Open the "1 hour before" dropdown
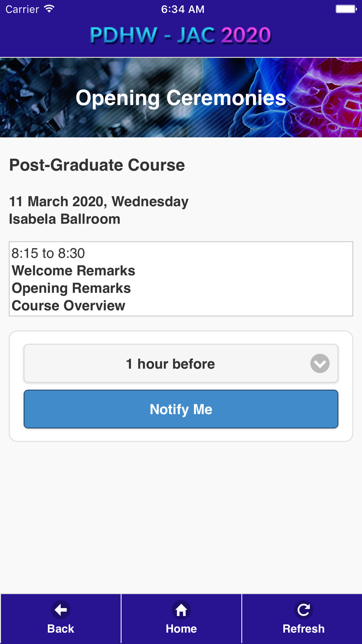This screenshot has width=362, height=644. pyautogui.click(x=181, y=363)
